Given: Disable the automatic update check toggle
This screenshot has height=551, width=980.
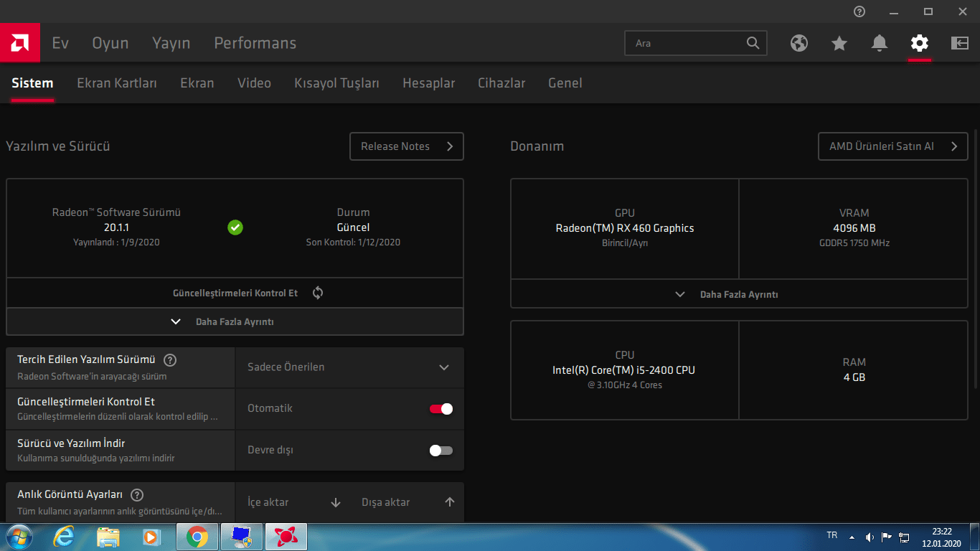Looking at the screenshot, I should (441, 409).
